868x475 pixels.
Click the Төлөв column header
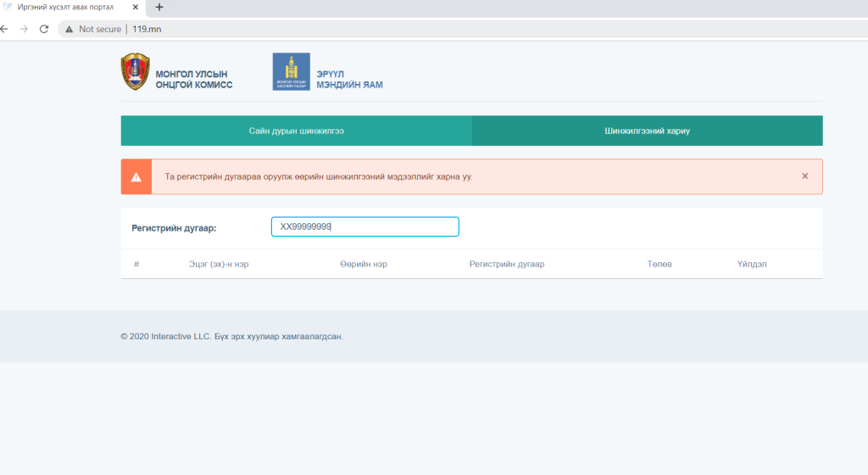[659, 264]
